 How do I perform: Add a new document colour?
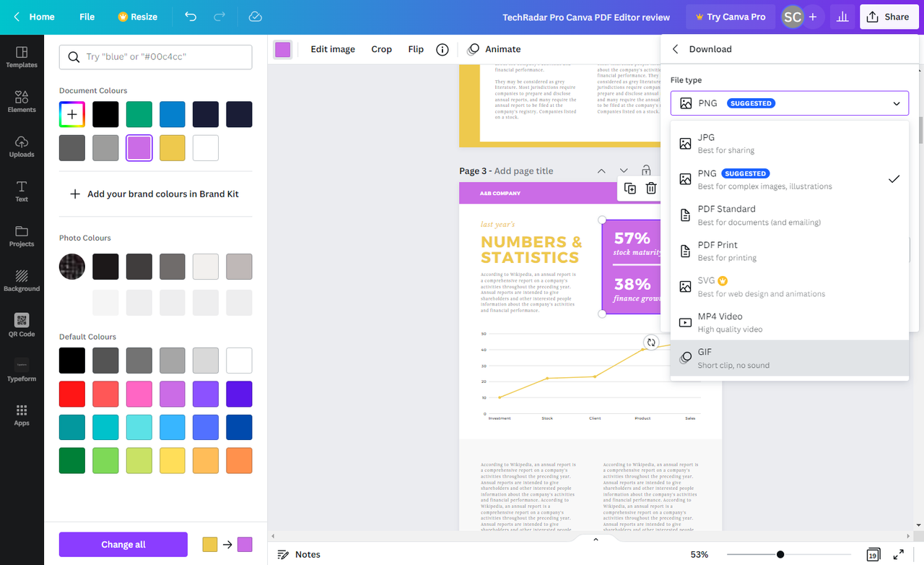point(72,115)
